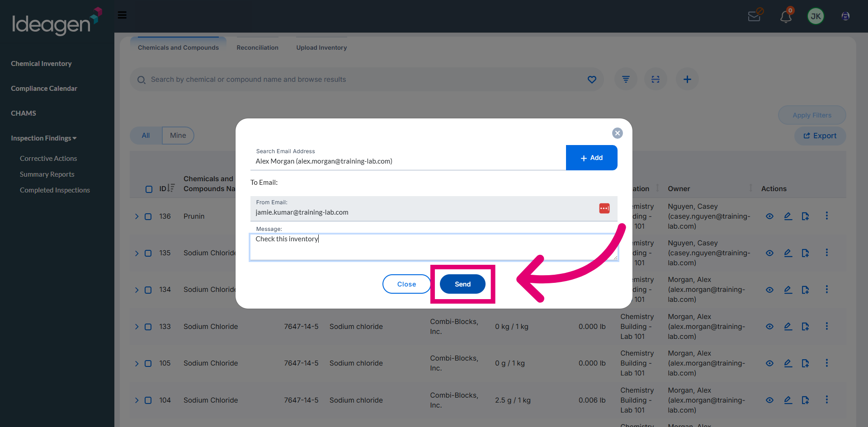Open Upload Inventory tab
Image resolution: width=868 pixels, height=427 pixels.
coord(321,47)
